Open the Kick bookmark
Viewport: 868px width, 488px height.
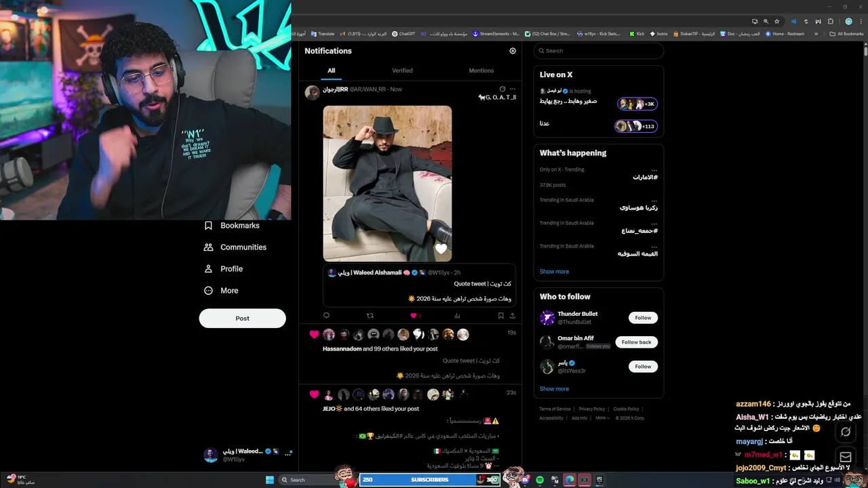click(637, 34)
